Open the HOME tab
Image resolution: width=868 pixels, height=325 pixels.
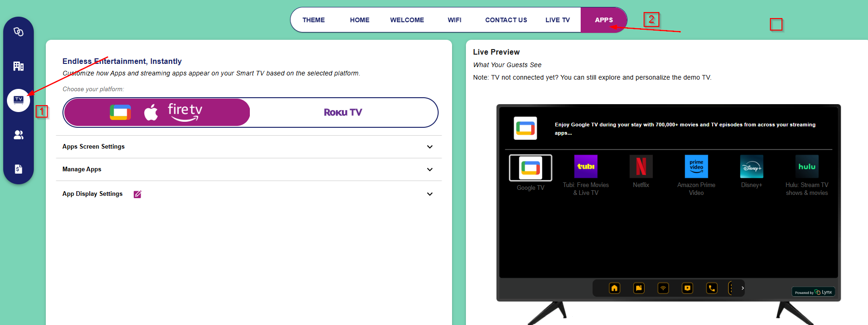[360, 20]
